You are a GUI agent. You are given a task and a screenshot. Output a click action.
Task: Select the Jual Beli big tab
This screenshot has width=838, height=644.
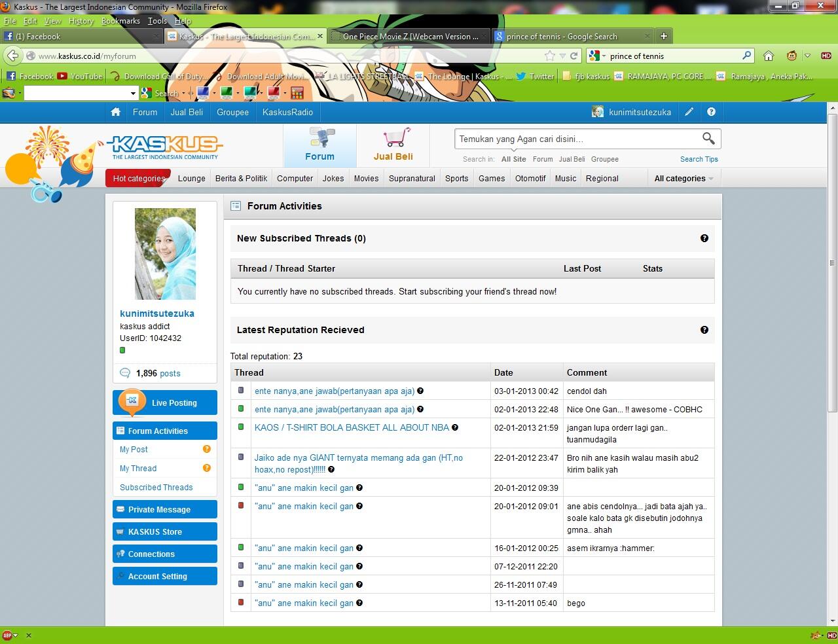pos(393,145)
